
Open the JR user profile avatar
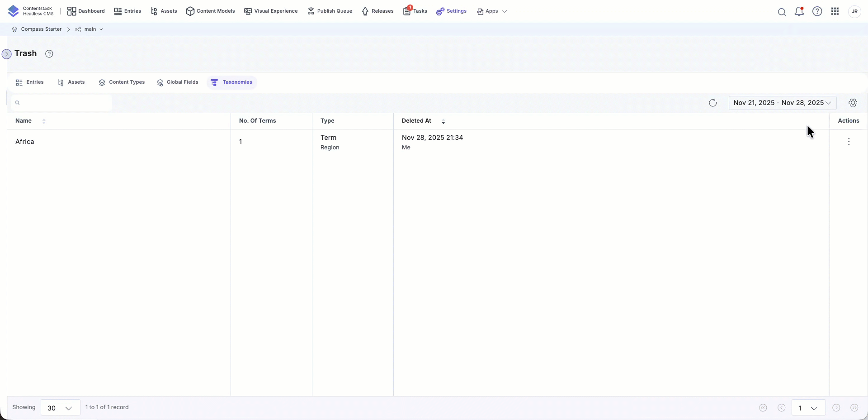pyautogui.click(x=854, y=11)
